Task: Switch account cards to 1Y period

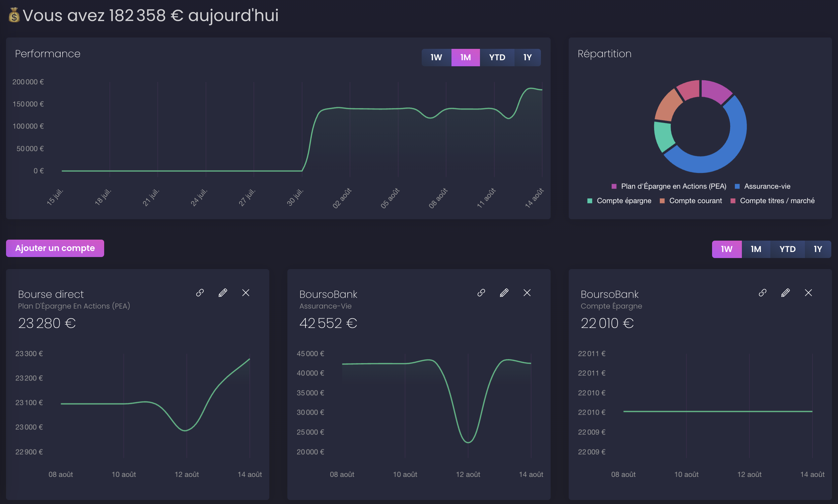Action: point(818,249)
